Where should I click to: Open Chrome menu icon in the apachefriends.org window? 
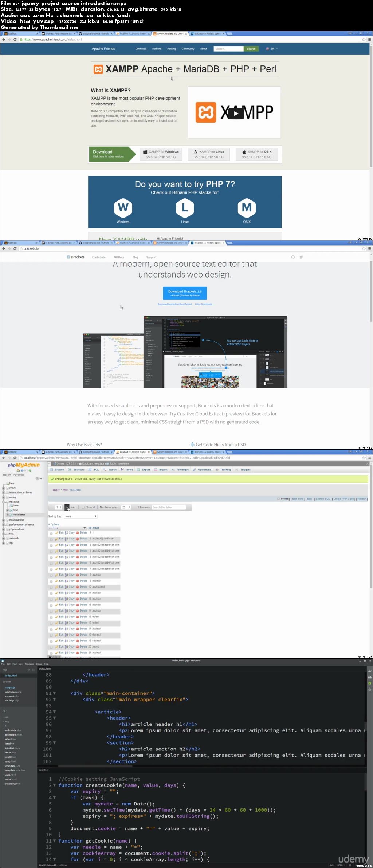(369, 39)
